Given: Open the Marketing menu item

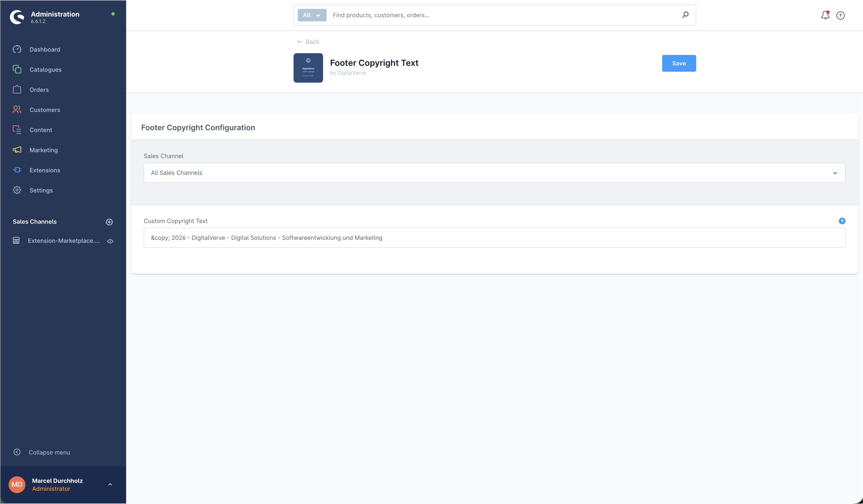Looking at the screenshot, I should click(43, 150).
